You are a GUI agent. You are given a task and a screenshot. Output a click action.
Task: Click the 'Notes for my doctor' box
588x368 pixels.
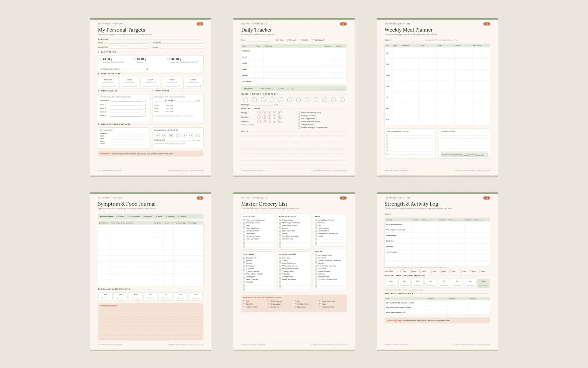pos(151,322)
